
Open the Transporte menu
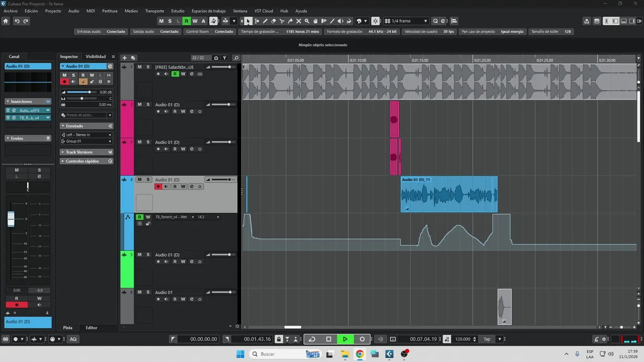(154, 11)
